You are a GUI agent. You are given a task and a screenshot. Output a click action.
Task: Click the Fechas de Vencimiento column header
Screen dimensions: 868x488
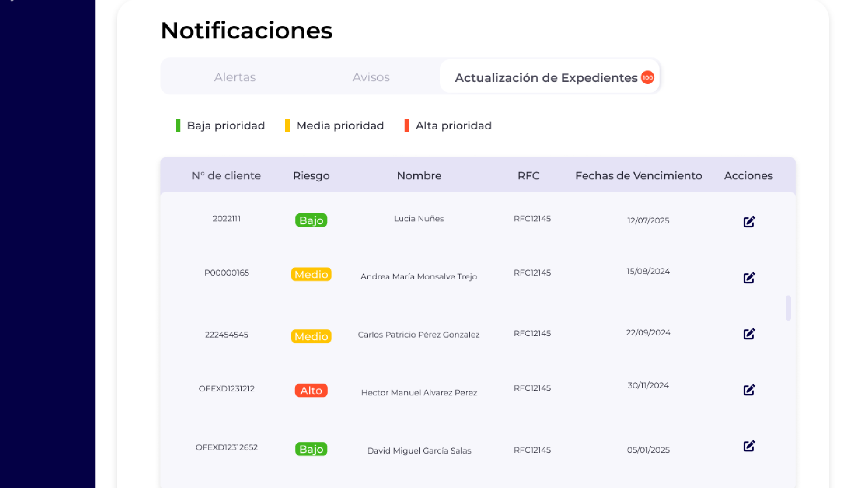[638, 176]
